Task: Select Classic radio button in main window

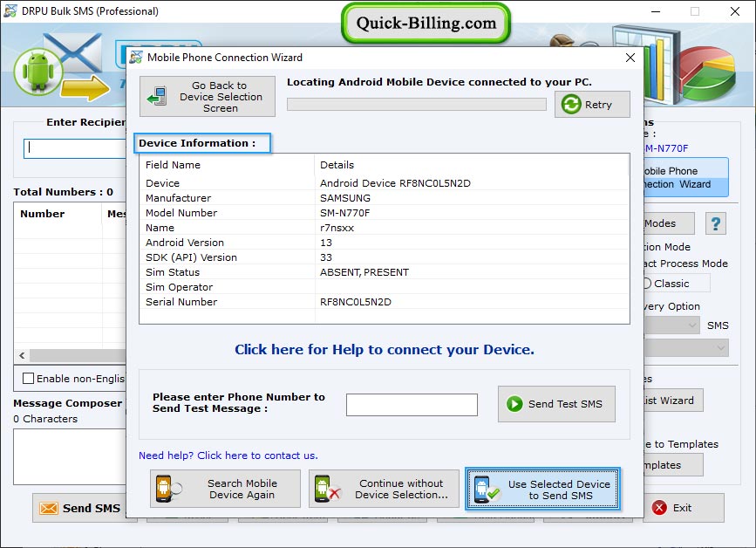Action: (x=648, y=284)
